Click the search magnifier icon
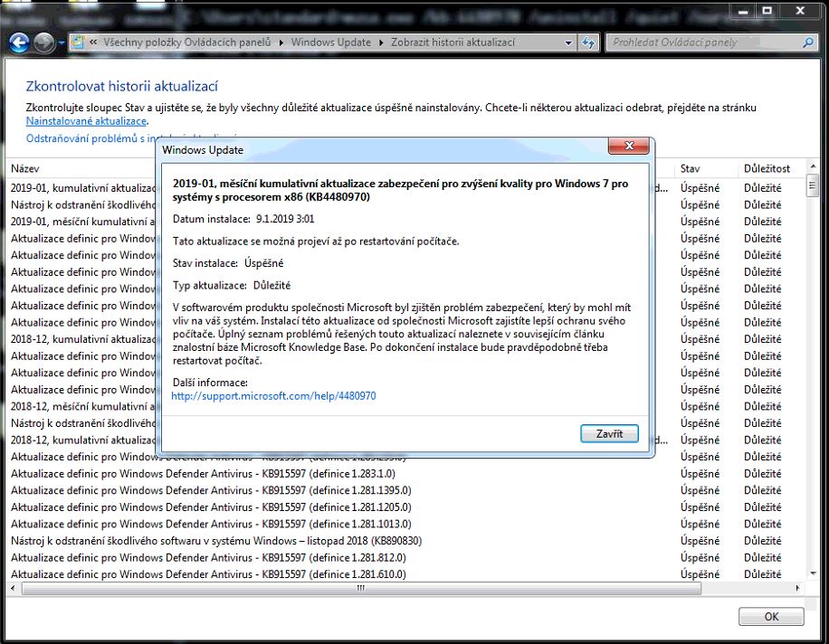Image resolution: width=829 pixels, height=644 pixels. [x=808, y=43]
